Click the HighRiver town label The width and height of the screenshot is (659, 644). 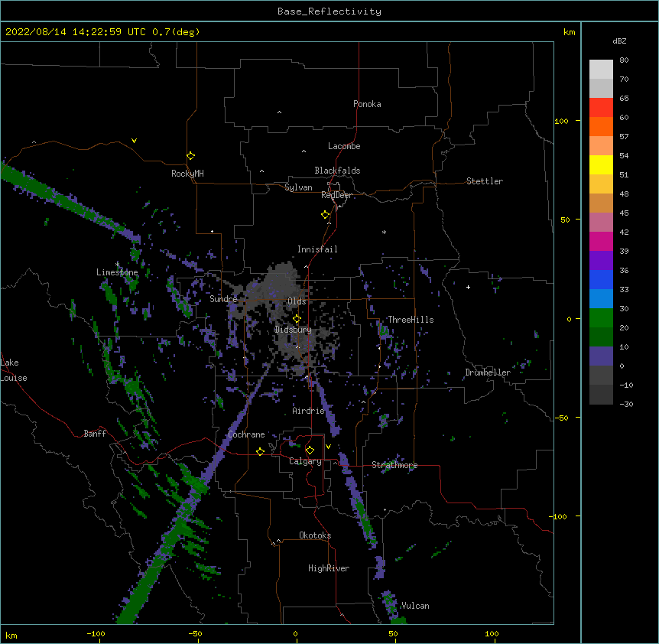[x=329, y=568]
